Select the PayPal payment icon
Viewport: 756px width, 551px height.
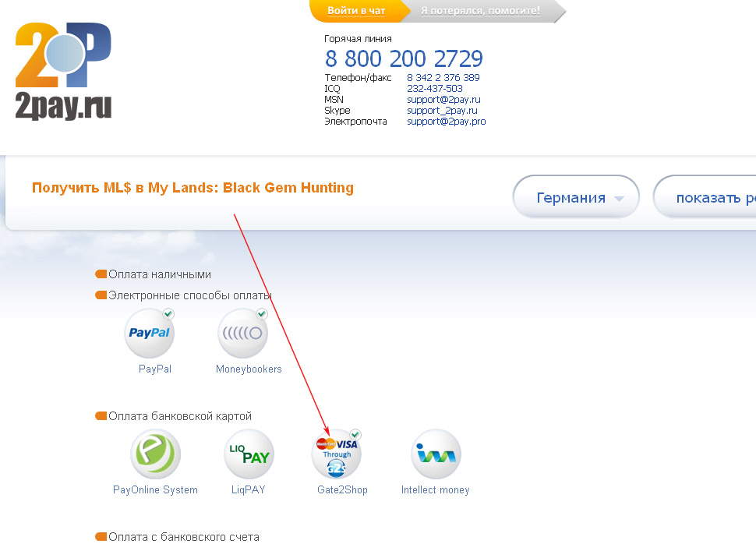pos(150,333)
